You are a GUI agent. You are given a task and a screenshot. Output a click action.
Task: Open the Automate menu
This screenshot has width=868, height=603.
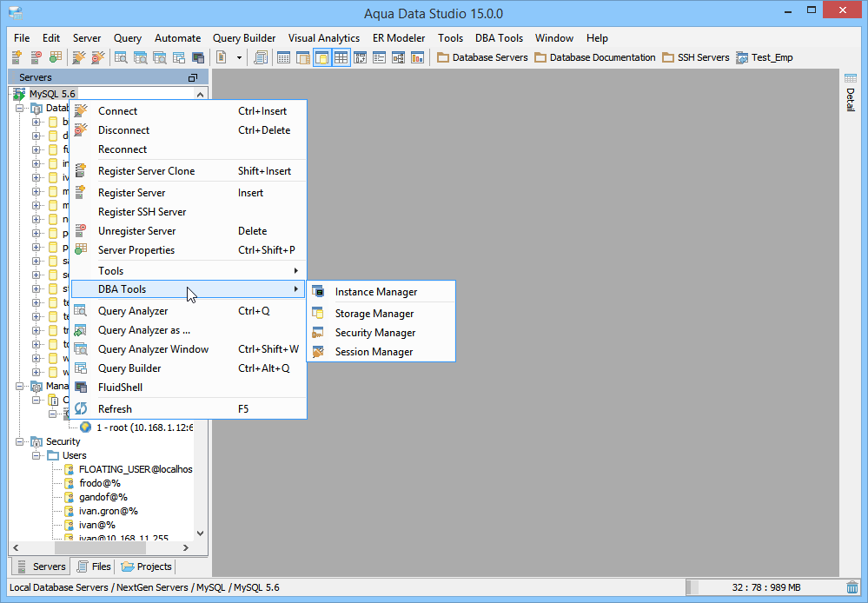178,37
